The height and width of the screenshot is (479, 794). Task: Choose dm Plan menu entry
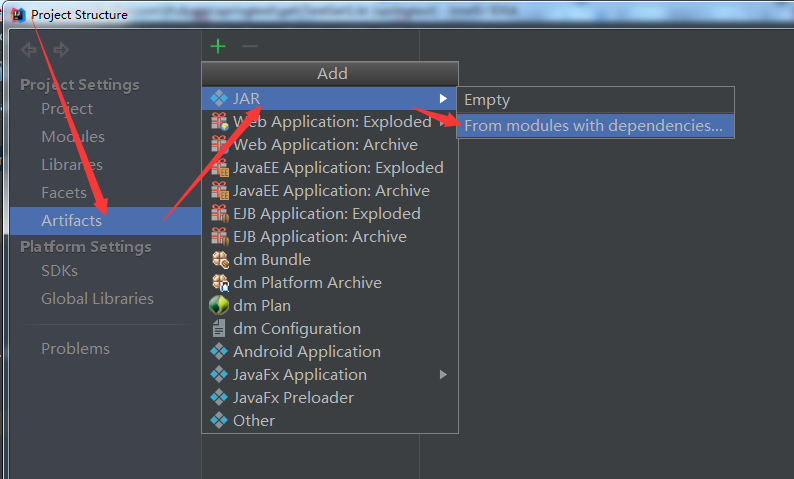tap(330, 305)
